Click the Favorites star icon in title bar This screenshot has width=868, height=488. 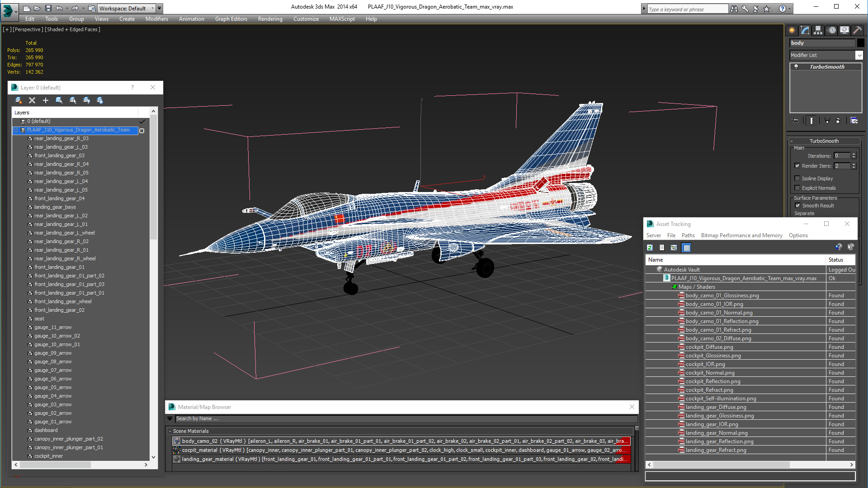tap(766, 9)
